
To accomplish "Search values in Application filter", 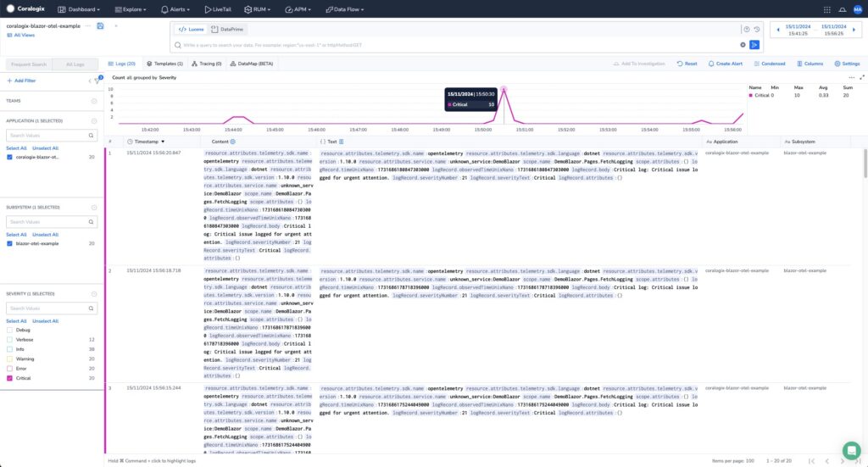I will point(52,135).
